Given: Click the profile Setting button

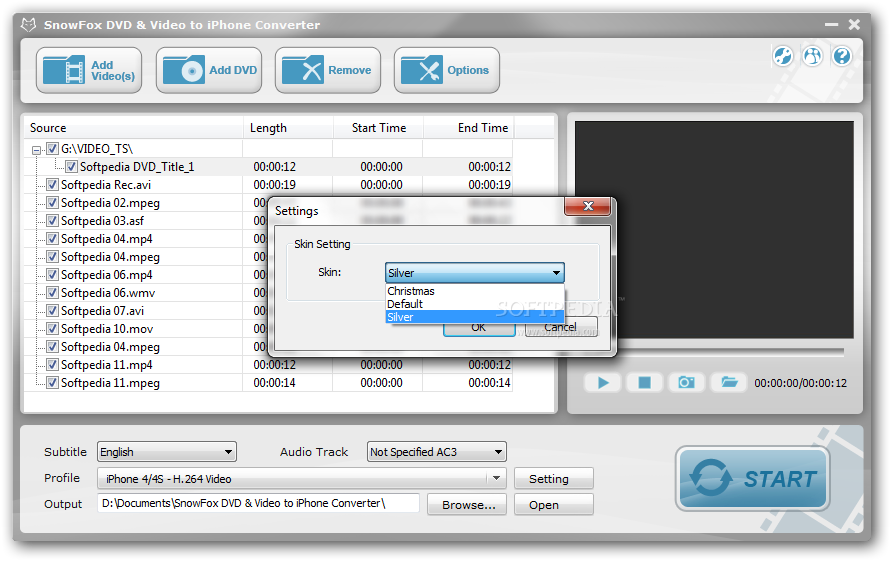Looking at the screenshot, I should [x=554, y=479].
